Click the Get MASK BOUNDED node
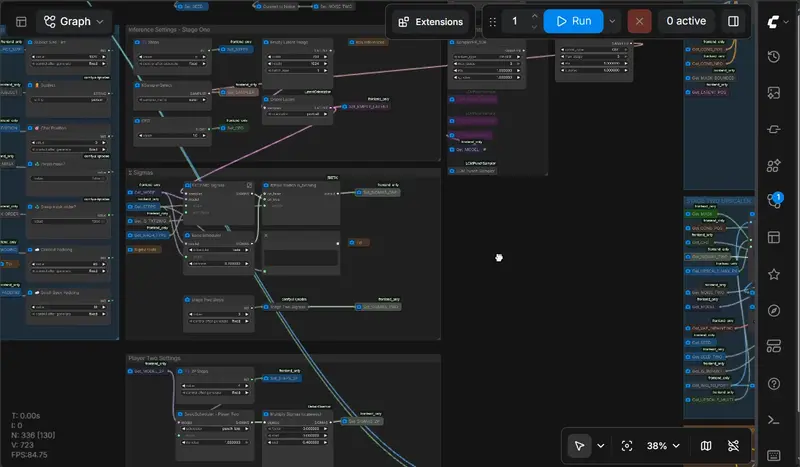800x467 pixels. pos(711,78)
